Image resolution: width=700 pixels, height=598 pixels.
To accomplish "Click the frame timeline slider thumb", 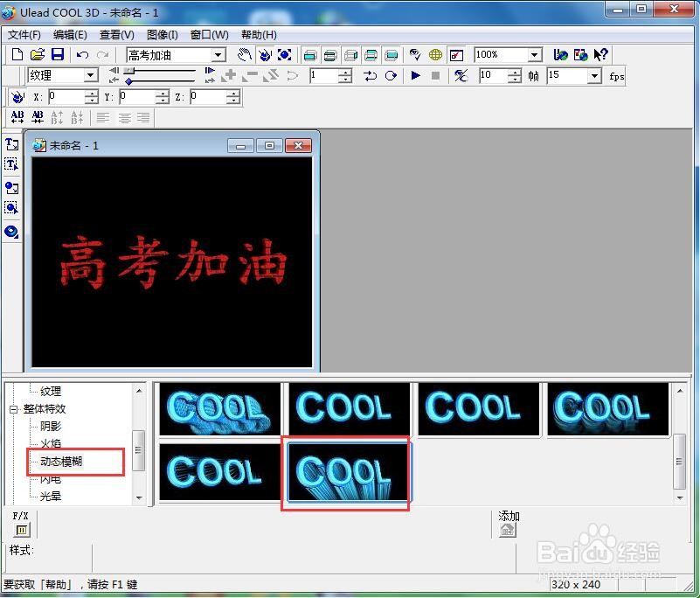I will pyautogui.click(x=129, y=71).
